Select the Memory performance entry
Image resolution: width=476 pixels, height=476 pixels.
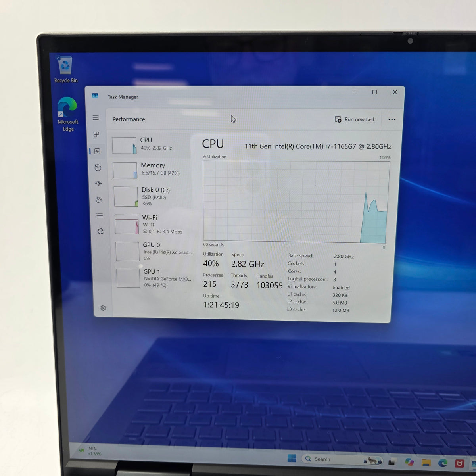(x=152, y=170)
